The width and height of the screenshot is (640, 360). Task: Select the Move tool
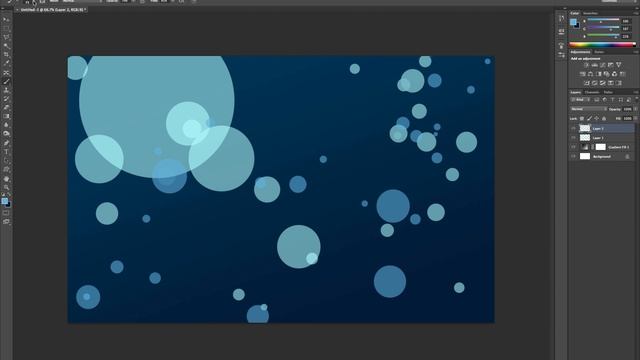tap(6, 19)
